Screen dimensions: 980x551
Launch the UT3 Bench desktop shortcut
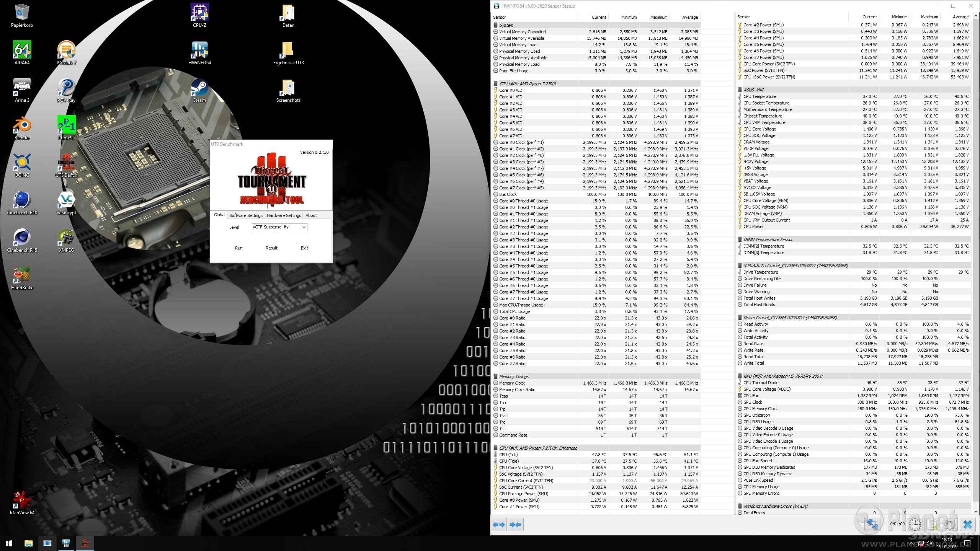click(66, 166)
